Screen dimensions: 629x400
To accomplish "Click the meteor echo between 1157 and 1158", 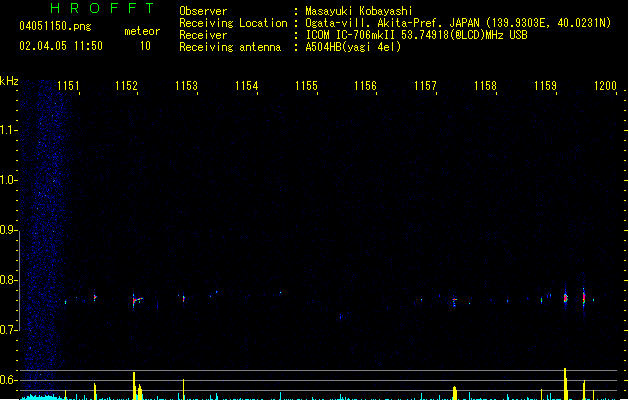I will click(x=455, y=301).
